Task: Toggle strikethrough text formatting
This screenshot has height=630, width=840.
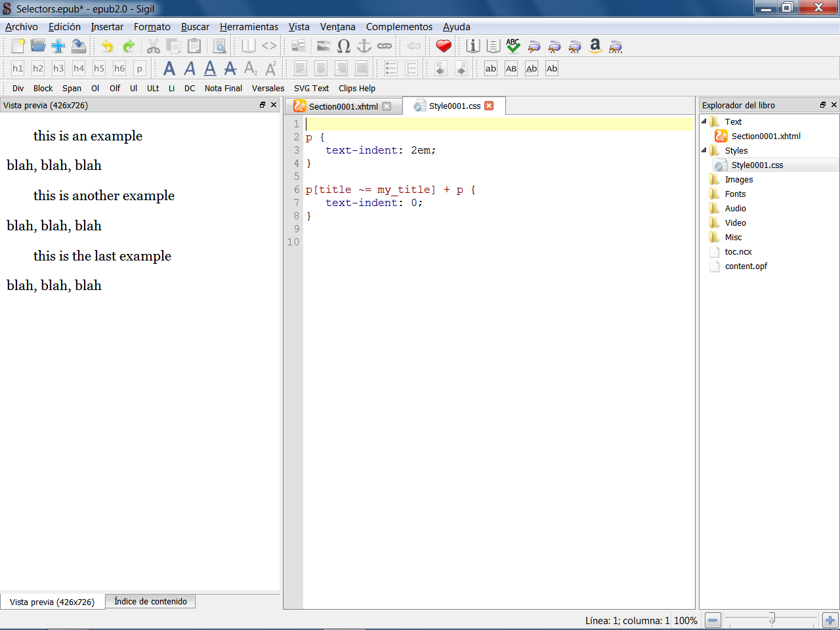Action: tap(230, 68)
